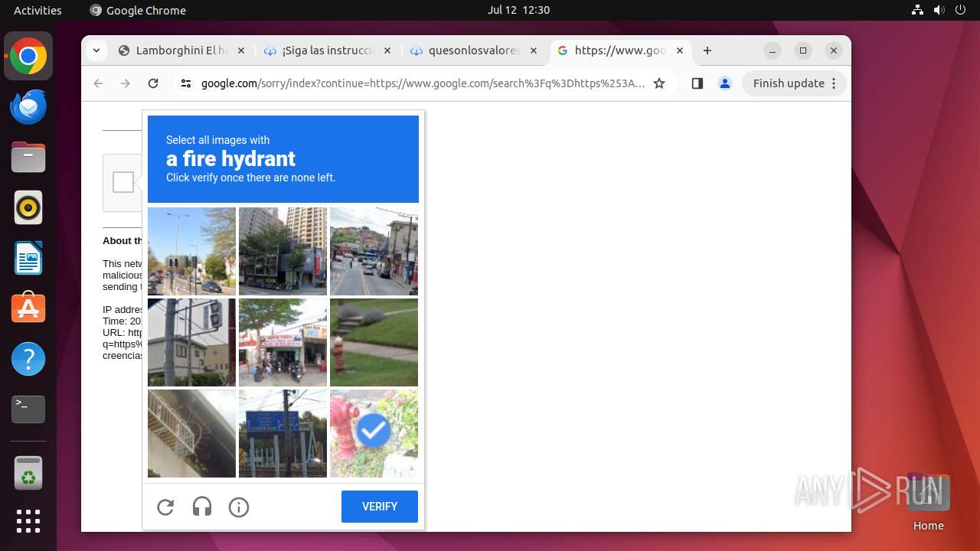Open Ubuntu Software from dock
Image resolution: width=980 pixels, height=551 pixels.
(28, 308)
